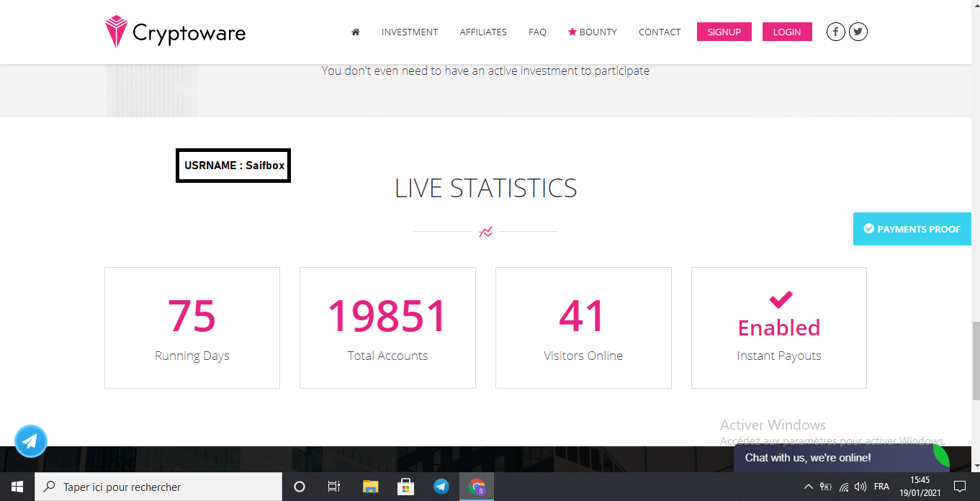
Task: Open the PAYMENTS PROOF side button
Action: click(x=912, y=229)
